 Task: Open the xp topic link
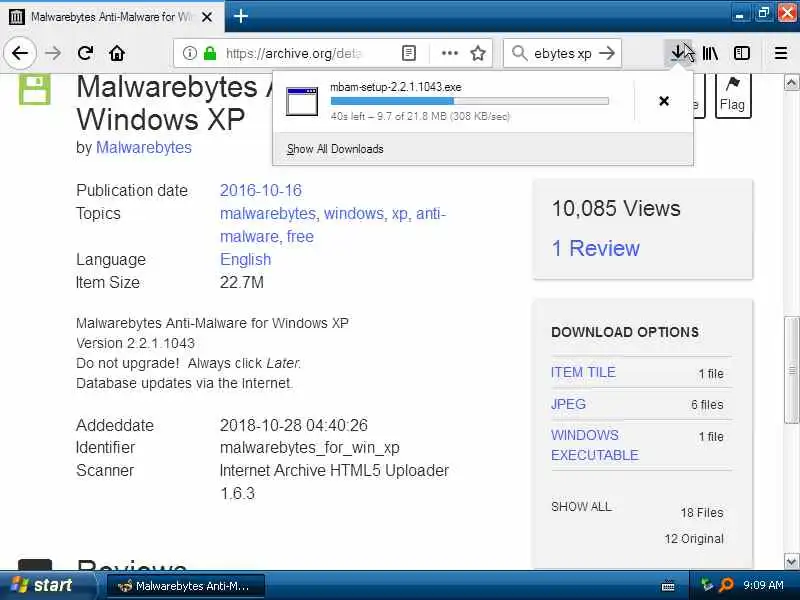point(399,214)
